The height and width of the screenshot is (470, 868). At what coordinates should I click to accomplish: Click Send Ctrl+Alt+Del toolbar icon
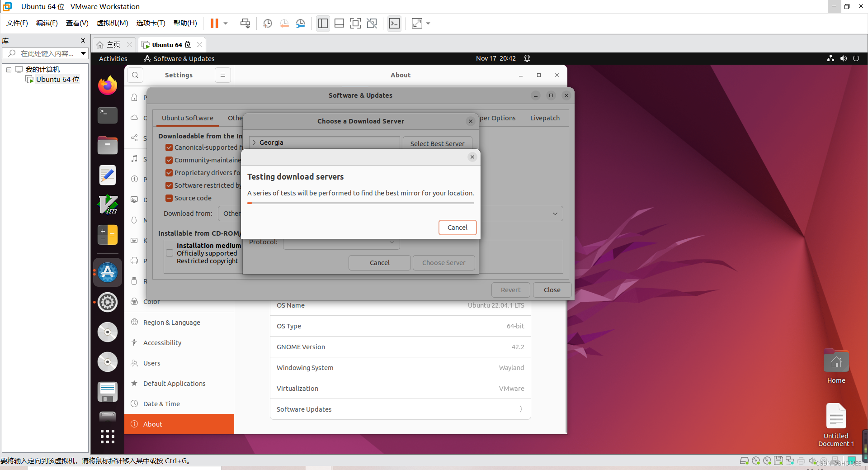pyautogui.click(x=245, y=23)
